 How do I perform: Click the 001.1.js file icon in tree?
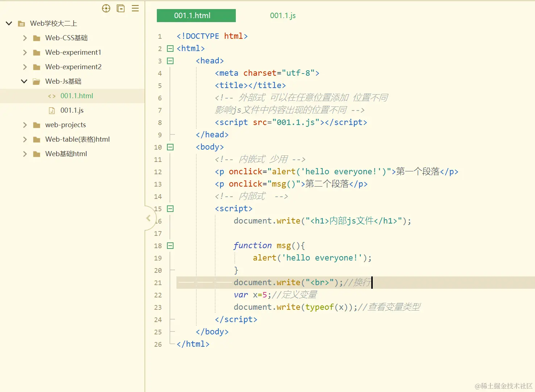pos(52,110)
